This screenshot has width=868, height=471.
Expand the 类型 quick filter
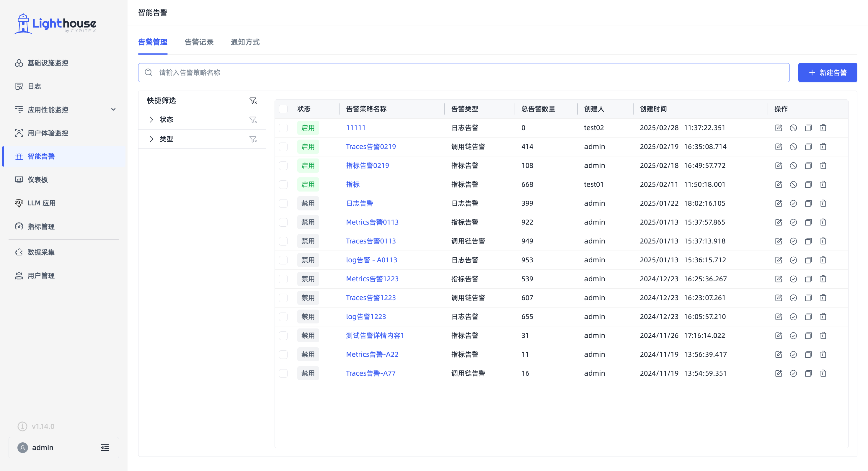click(x=151, y=139)
